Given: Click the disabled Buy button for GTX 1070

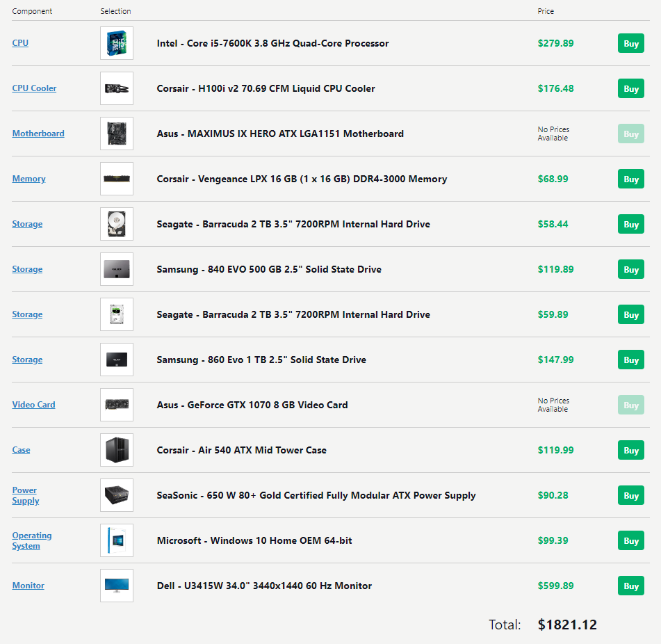Looking at the screenshot, I should pyautogui.click(x=631, y=405).
